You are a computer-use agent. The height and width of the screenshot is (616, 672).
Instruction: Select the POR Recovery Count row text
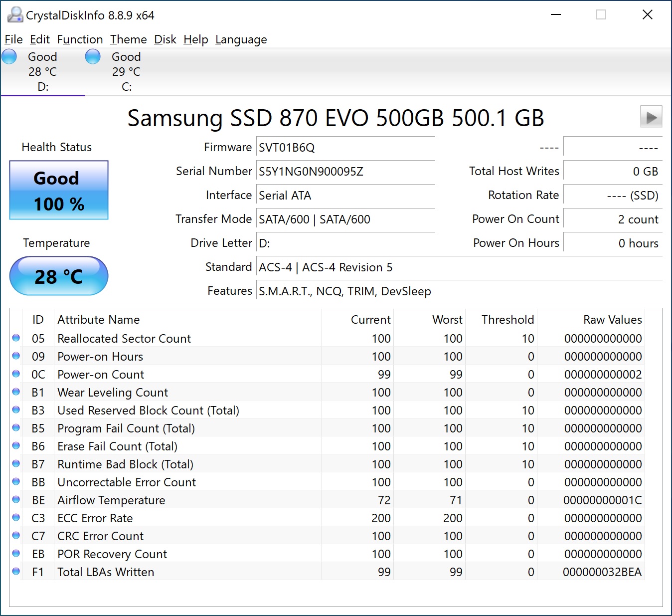tap(112, 554)
